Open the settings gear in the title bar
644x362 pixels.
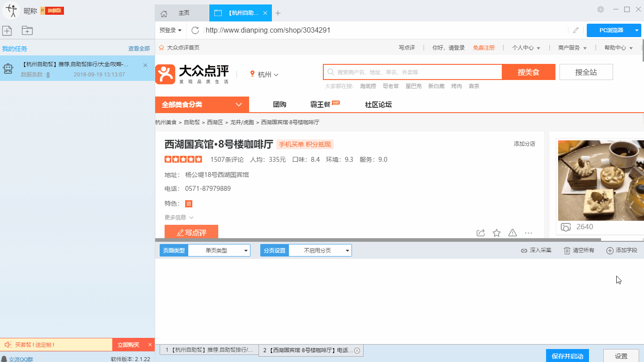tap(601, 9)
